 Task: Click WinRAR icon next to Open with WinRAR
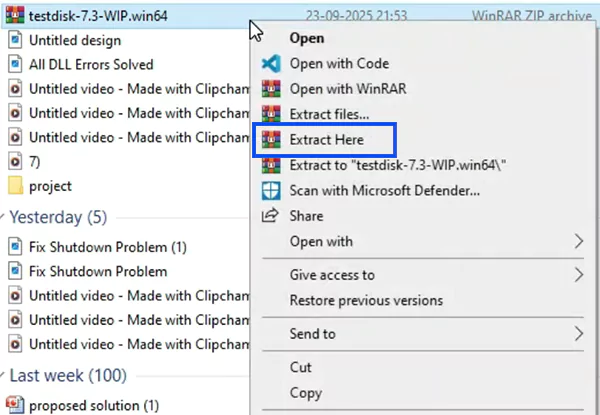[271, 89]
